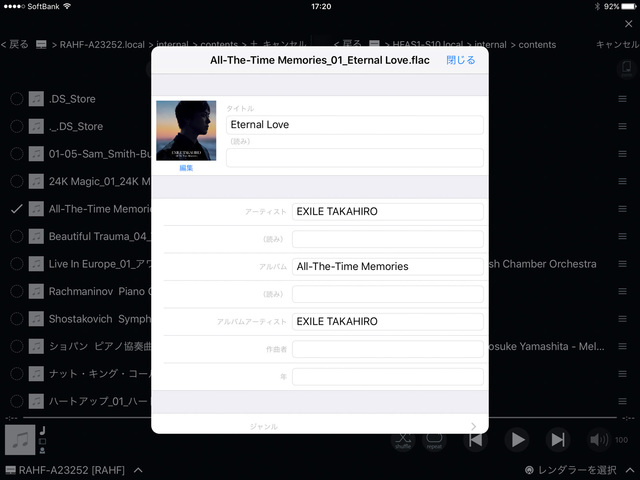
Task: Tap the reorder handle on the 24K Magic row
Action: click(622, 181)
